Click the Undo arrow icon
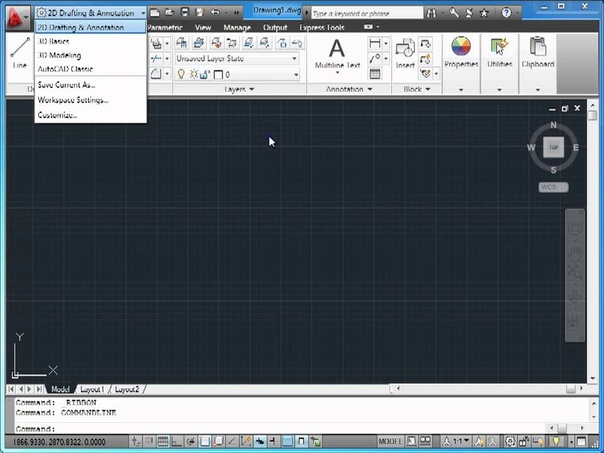The width and height of the screenshot is (604, 453). tap(215, 13)
